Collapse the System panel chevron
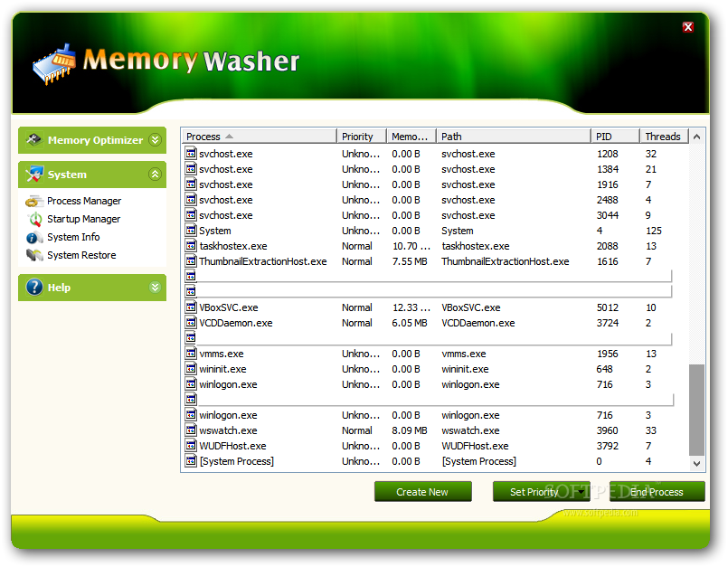728x567 pixels. click(155, 175)
